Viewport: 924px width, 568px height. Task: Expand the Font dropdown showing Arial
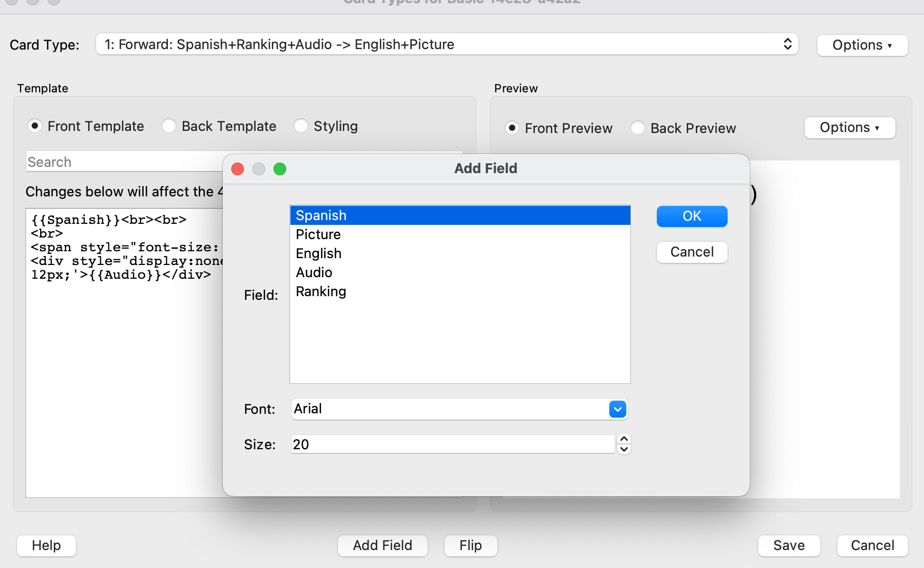tap(617, 409)
